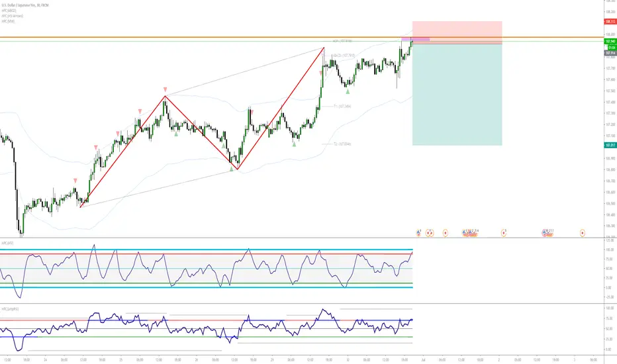This screenshot has width=617, height=364.
Task: Click the HOP: (107.978) level label
Action: click(342, 41)
